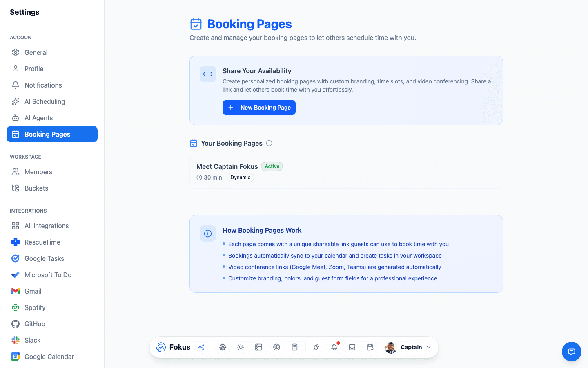This screenshot has height=368, width=588.
Task: Click the Your Booking Pages heading
Action: tap(232, 143)
